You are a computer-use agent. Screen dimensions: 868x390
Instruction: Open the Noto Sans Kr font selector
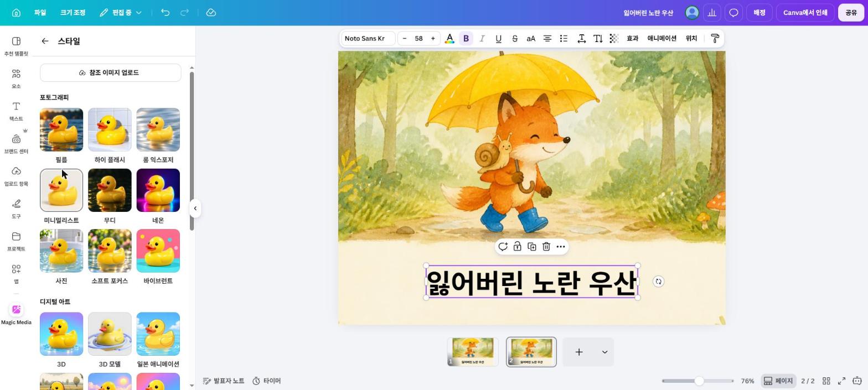(x=368, y=38)
